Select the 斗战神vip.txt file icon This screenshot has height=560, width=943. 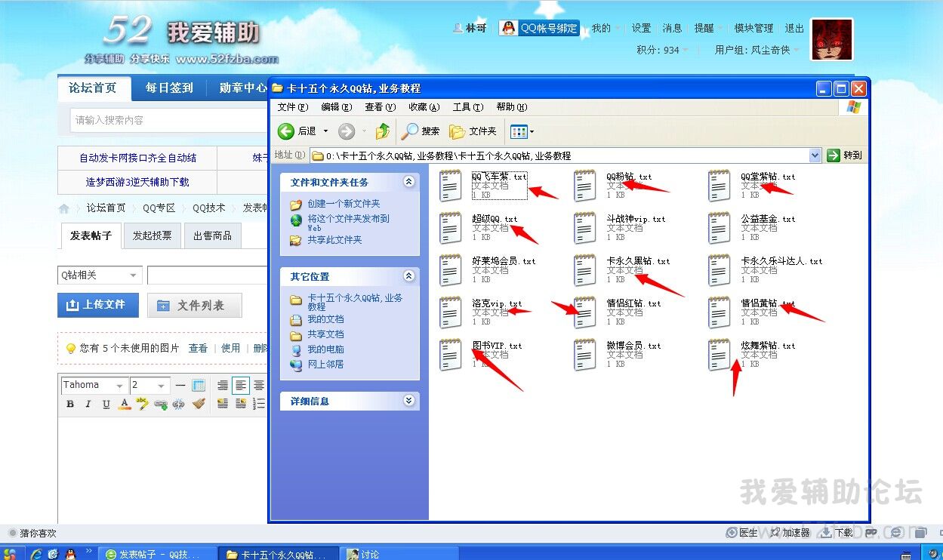click(x=585, y=228)
